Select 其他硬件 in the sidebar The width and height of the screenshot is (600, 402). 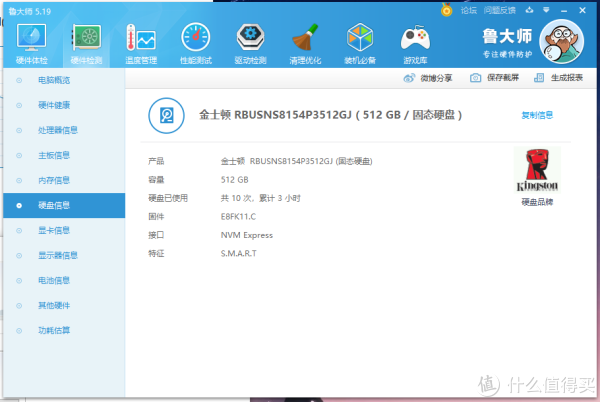pyautogui.click(x=64, y=305)
